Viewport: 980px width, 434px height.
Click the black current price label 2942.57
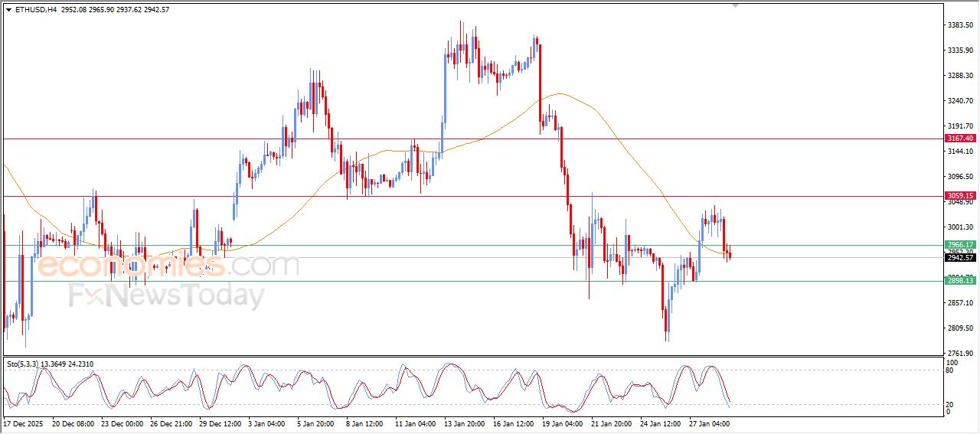pos(960,257)
